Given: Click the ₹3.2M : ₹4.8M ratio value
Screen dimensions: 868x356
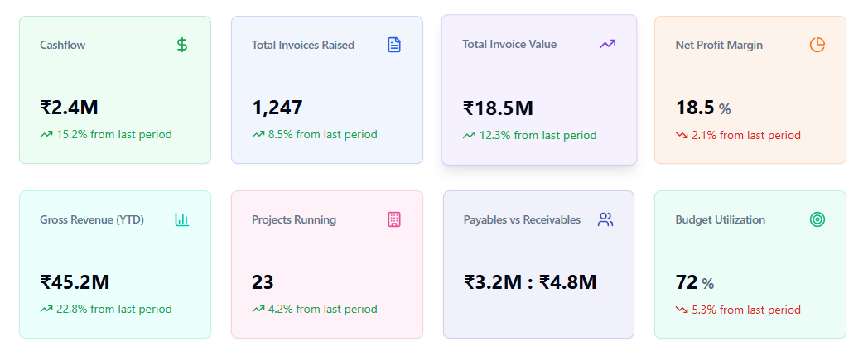Looking at the screenshot, I should point(530,282).
